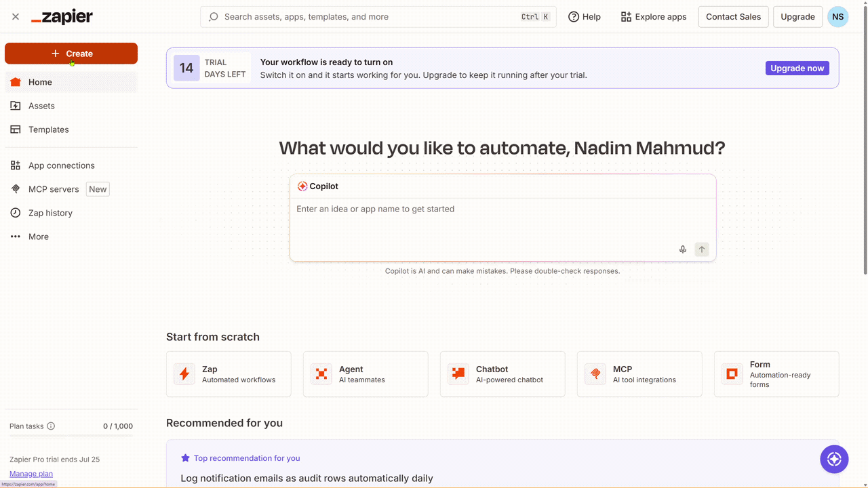Click the "New" badge beside MCP servers

98,189
